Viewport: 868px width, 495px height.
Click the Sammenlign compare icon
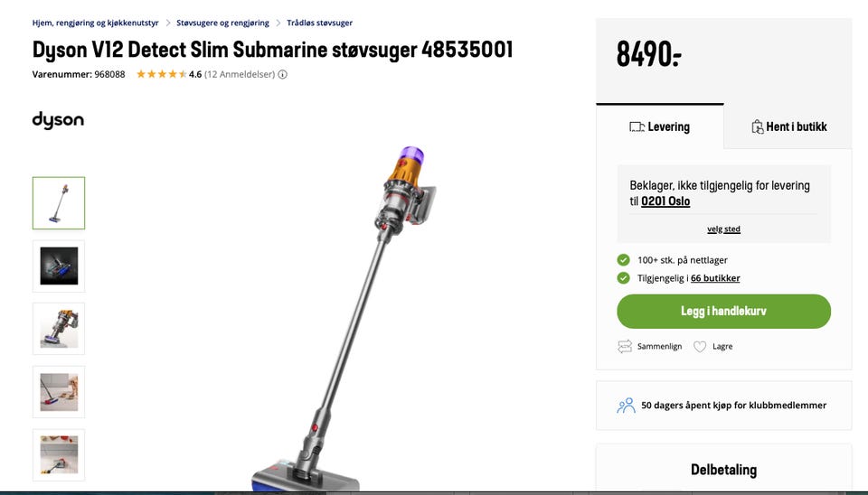point(625,346)
